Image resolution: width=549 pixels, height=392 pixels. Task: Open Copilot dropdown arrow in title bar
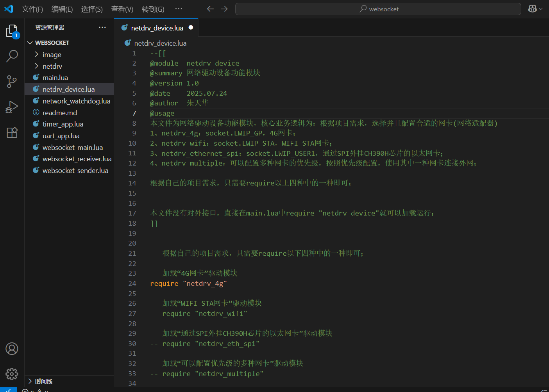tap(541, 9)
